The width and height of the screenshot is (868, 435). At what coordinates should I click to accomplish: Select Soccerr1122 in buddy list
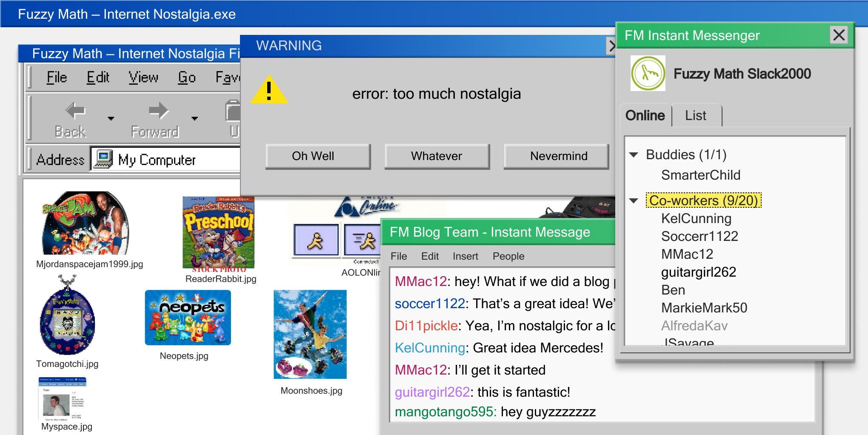(700, 236)
